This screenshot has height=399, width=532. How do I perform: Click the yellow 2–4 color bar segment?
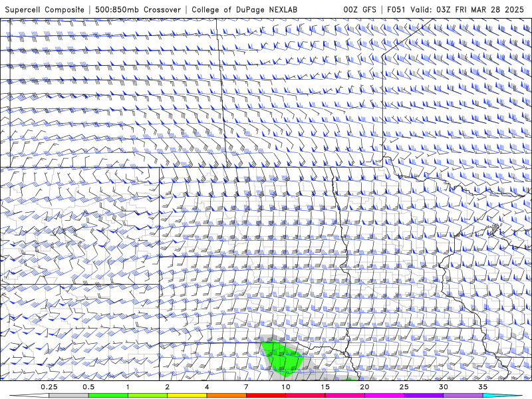[x=187, y=396]
